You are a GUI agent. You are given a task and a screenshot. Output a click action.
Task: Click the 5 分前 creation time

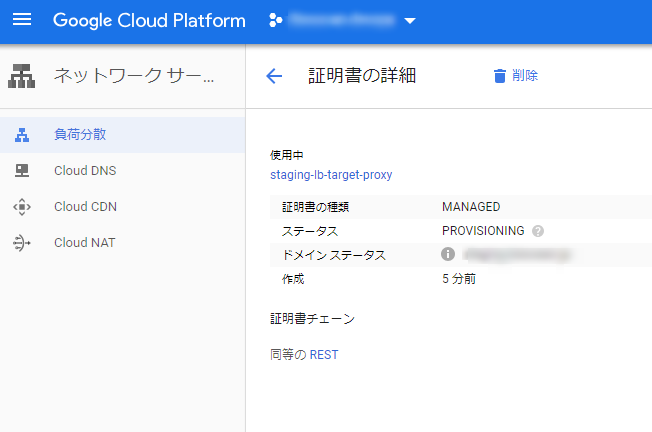coord(459,279)
